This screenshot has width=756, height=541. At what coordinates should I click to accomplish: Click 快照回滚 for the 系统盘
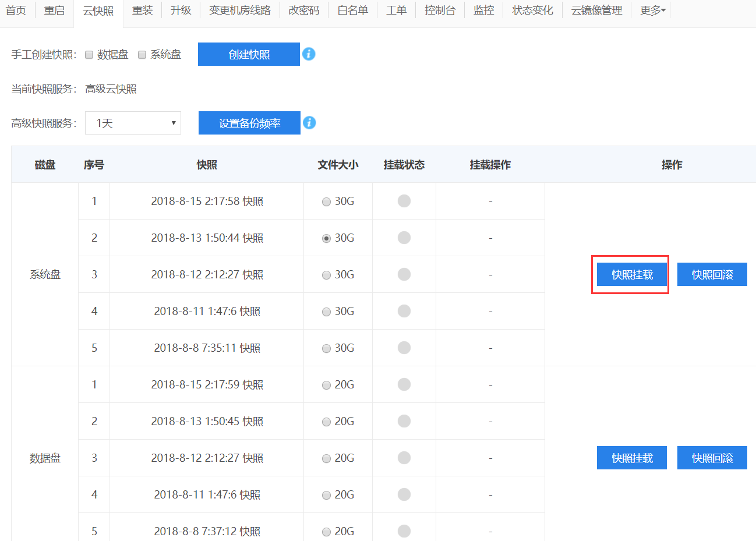click(712, 274)
